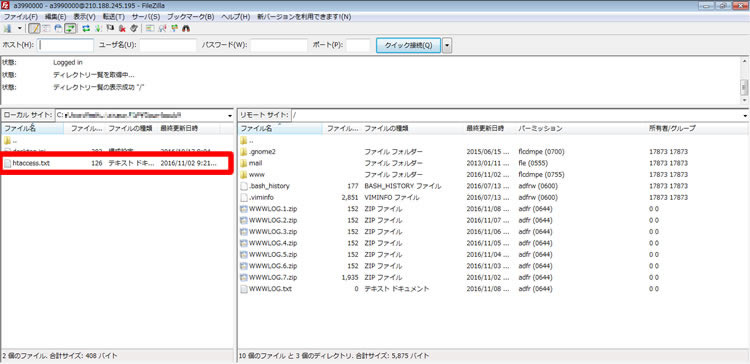Focus the ポート(P) port field
This screenshot has width=750, height=364.
tap(358, 45)
